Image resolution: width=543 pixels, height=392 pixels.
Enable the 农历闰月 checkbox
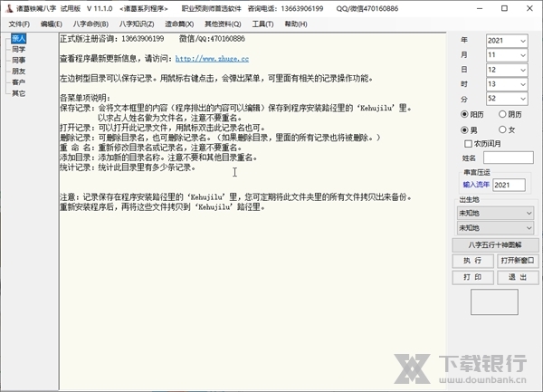468,143
